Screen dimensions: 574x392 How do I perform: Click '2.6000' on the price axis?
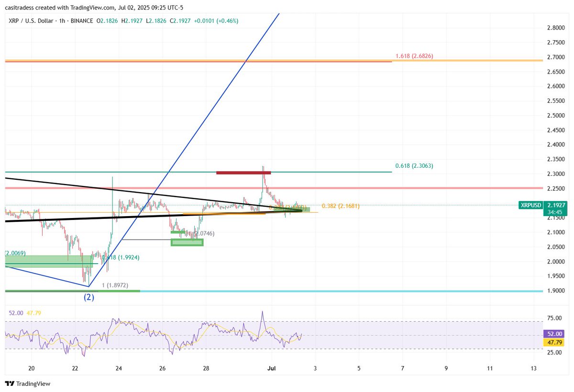tap(555, 87)
